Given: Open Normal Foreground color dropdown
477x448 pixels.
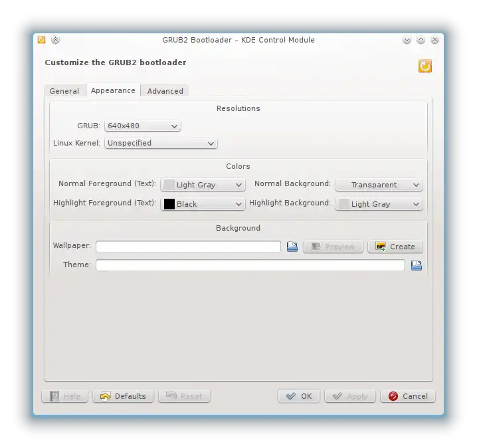Looking at the screenshot, I should click(203, 185).
